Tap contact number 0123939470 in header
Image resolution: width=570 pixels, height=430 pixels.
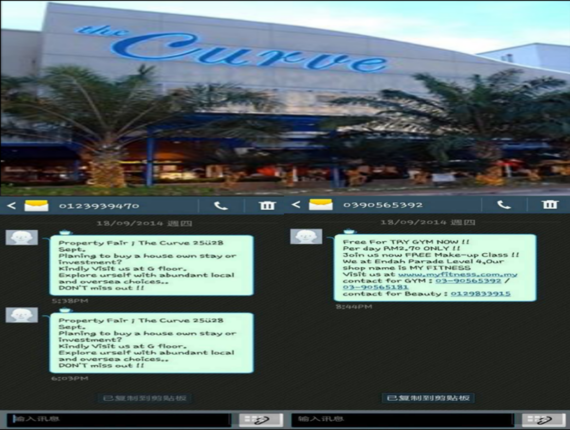tap(99, 206)
